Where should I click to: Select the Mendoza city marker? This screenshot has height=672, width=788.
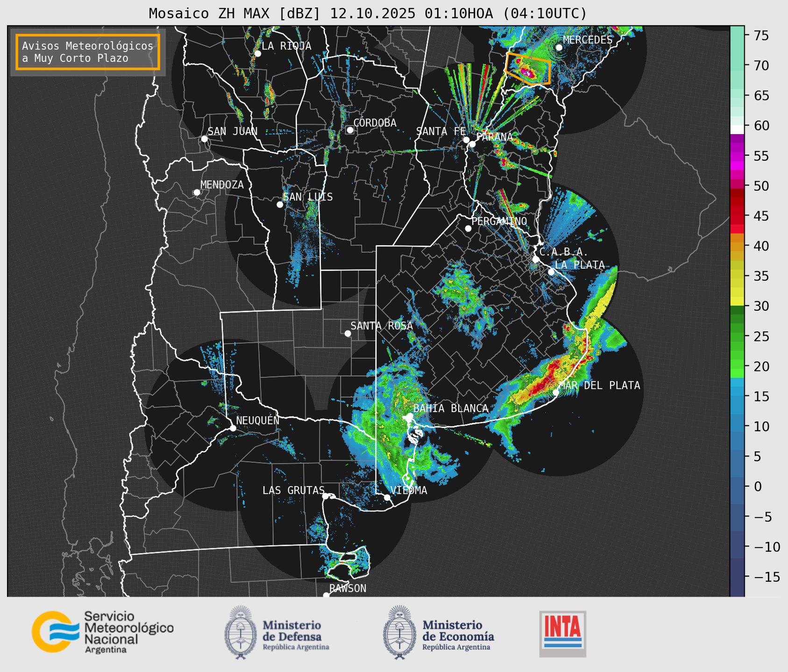coord(197,193)
